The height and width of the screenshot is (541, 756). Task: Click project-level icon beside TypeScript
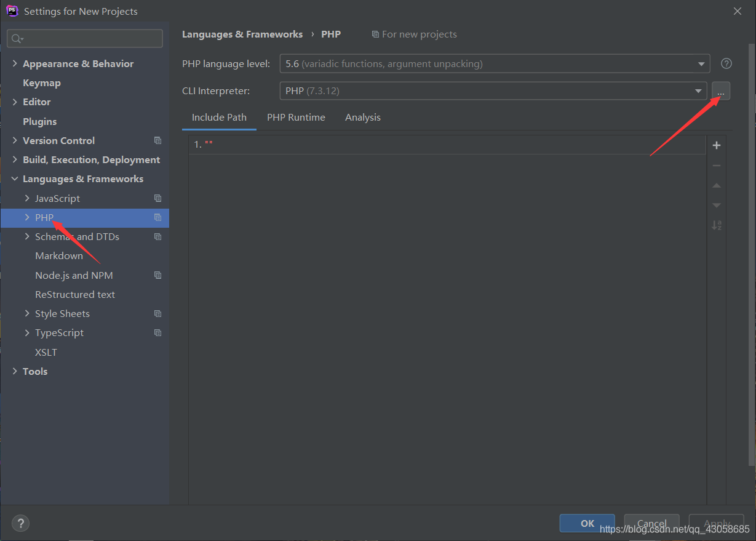click(158, 332)
